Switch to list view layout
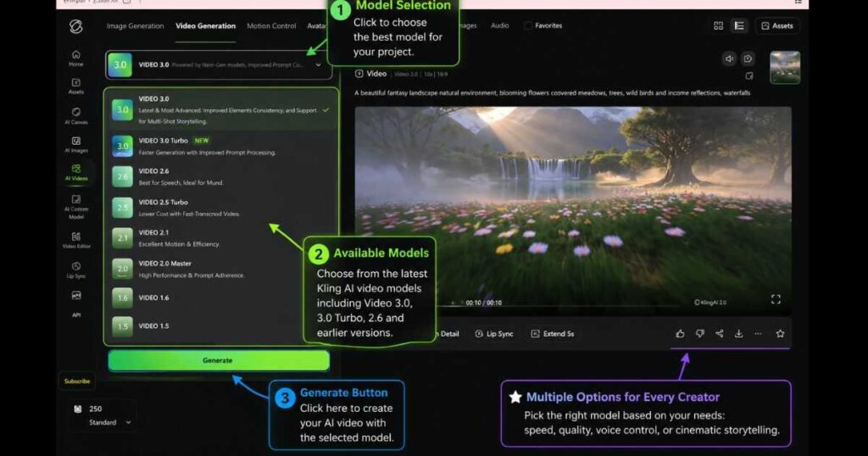Screen dimensions: 868x456 [x=739, y=25]
